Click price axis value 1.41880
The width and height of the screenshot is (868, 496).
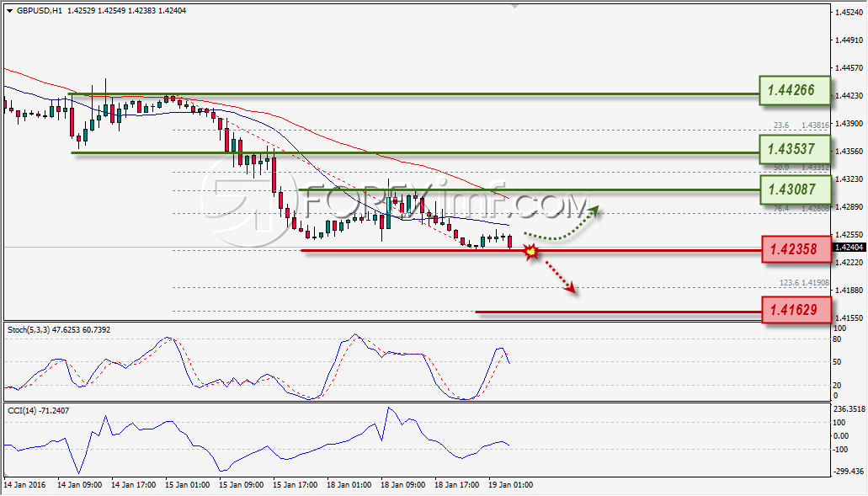point(849,290)
